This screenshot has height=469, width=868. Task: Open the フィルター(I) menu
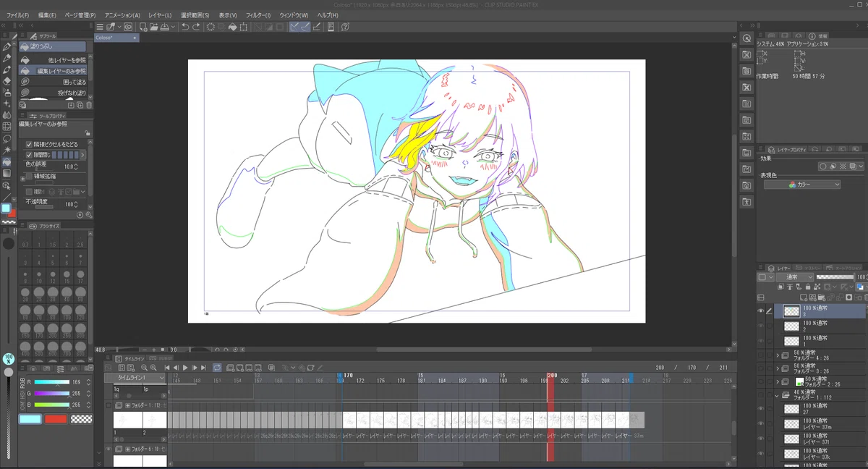tap(258, 14)
